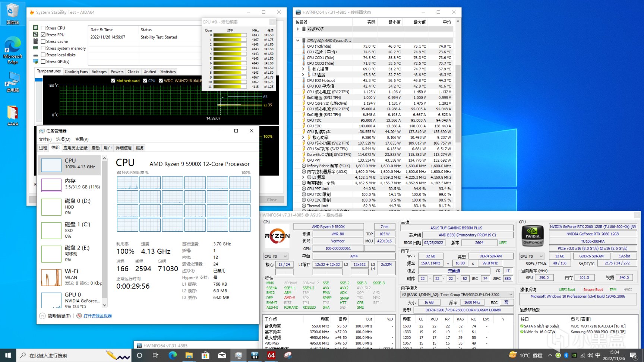Click 简略信息(D) in Task Manager

tap(59, 316)
